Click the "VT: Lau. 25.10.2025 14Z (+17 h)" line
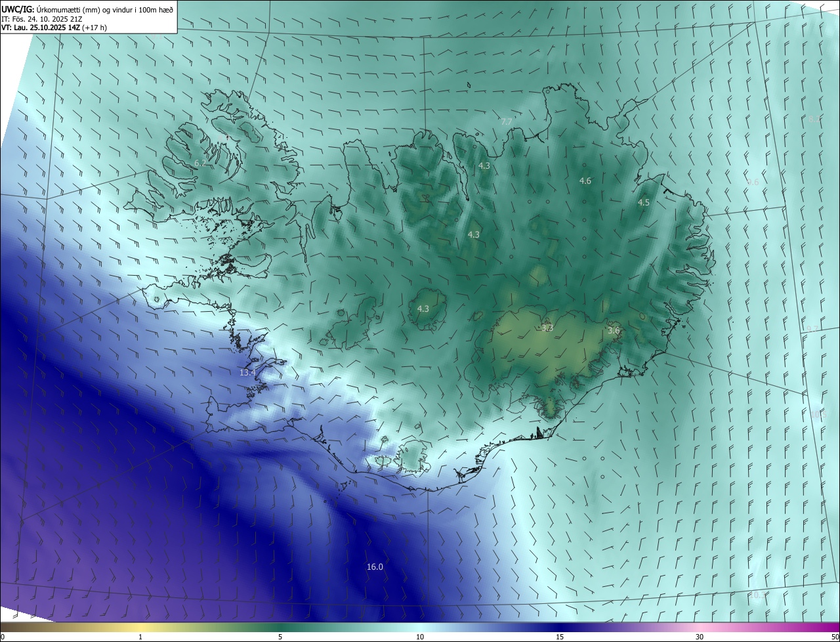This screenshot has height=642, width=840. click(54, 28)
